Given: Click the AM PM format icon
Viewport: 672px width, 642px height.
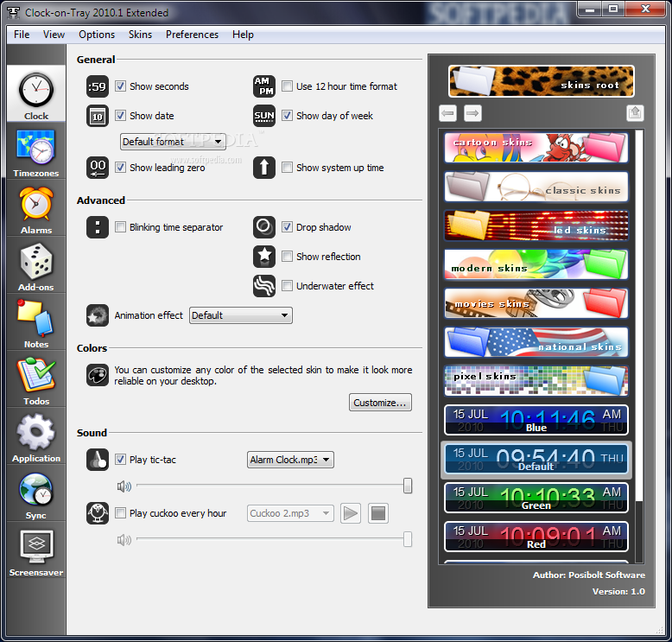Looking at the screenshot, I should click(x=264, y=86).
